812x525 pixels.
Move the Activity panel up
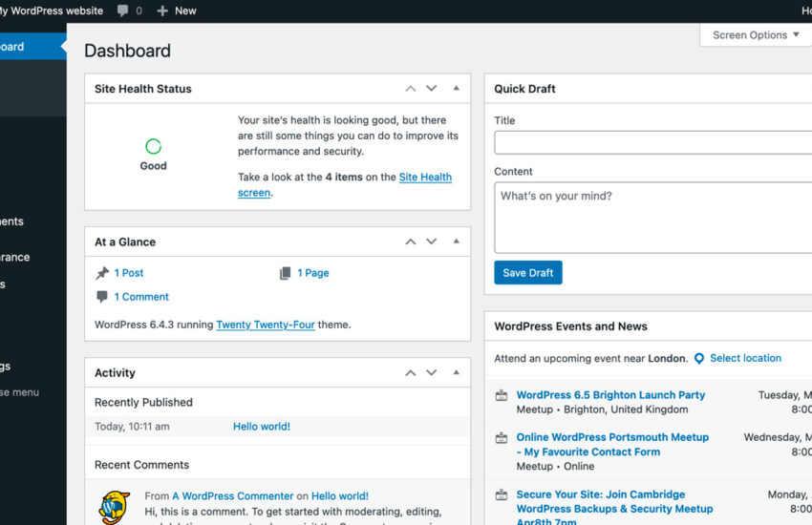tap(410, 373)
